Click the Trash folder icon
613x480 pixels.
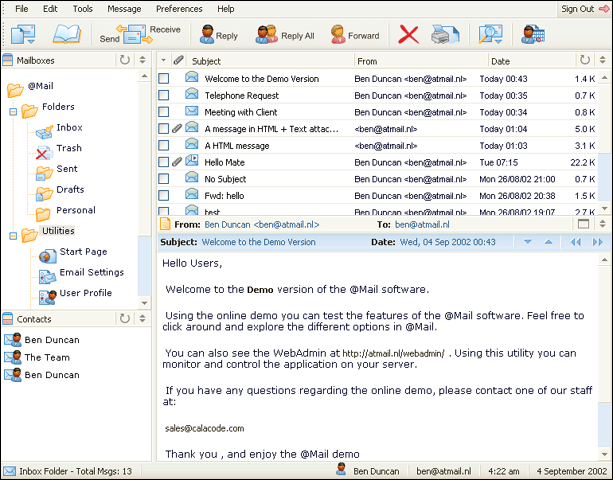pyautogui.click(x=44, y=153)
